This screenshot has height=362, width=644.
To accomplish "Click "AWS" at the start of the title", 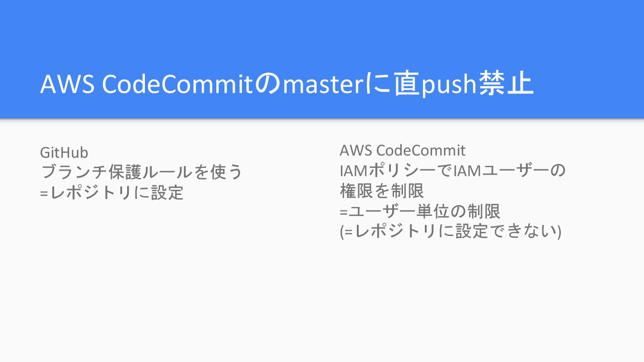I will tap(67, 84).
